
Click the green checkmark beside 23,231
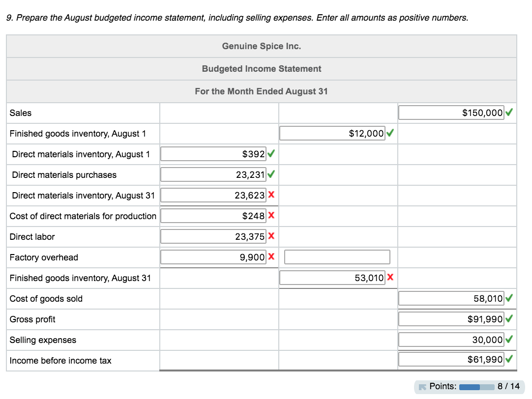pos(271,174)
